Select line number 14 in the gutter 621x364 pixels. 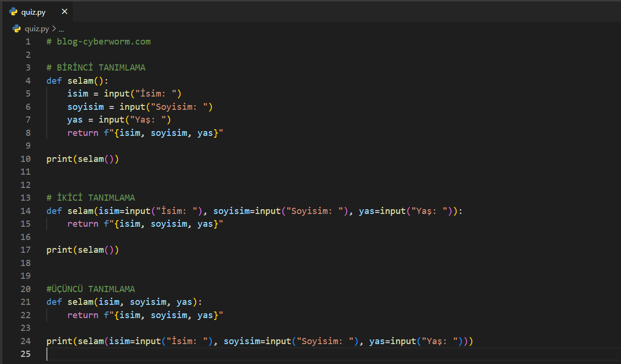tap(26, 211)
